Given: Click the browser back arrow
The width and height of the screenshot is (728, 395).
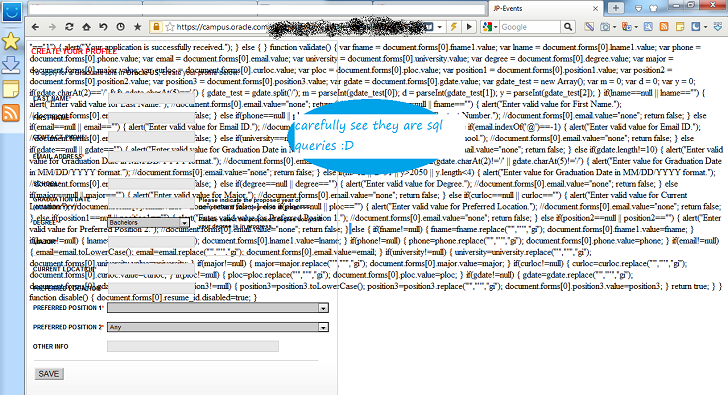Looking at the screenshot, I should point(36,27).
